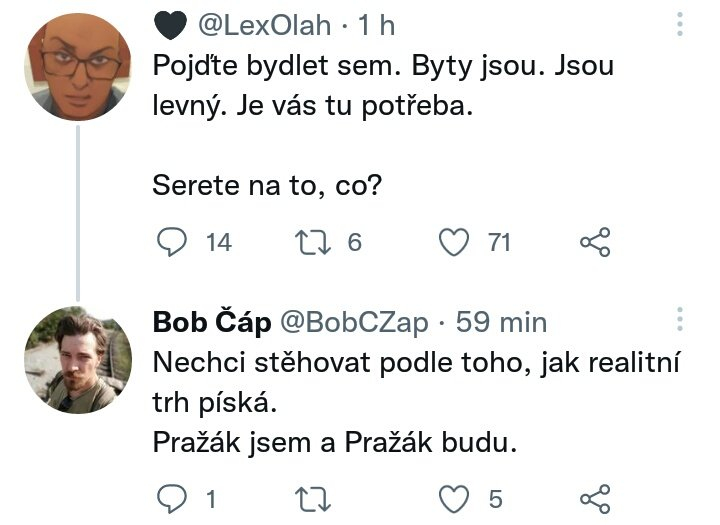Like Bob Čáp's reply
The image size is (720, 525).
point(456,498)
